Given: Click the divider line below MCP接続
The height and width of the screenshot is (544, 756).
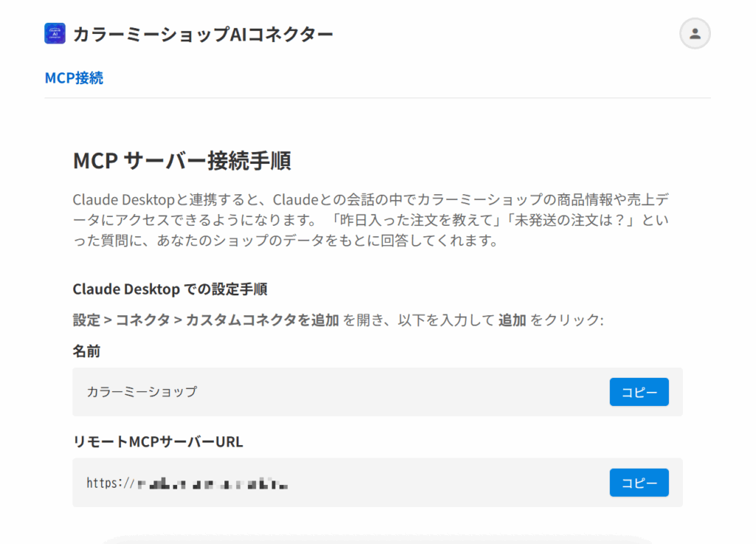Looking at the screenshot, I should [x=377, y=97].
